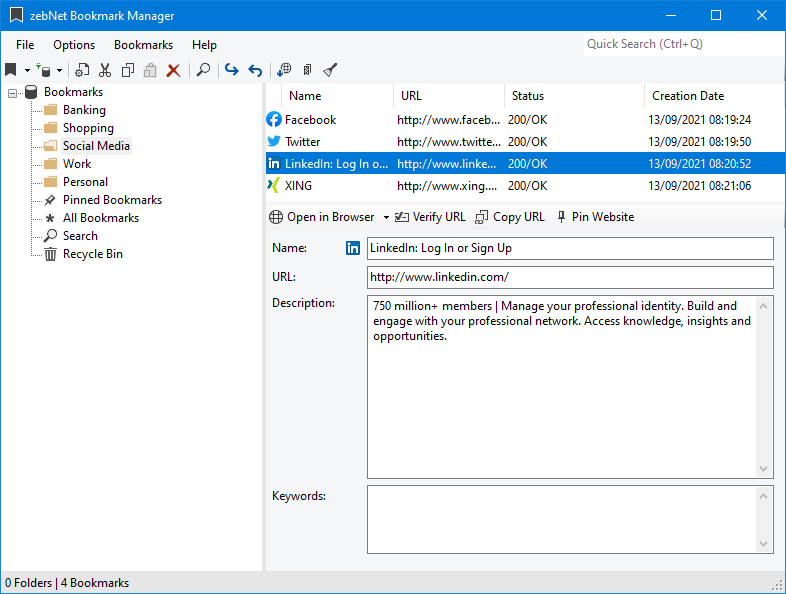
Task: Open the Bookmarks menu
Action: click(143, 45)
